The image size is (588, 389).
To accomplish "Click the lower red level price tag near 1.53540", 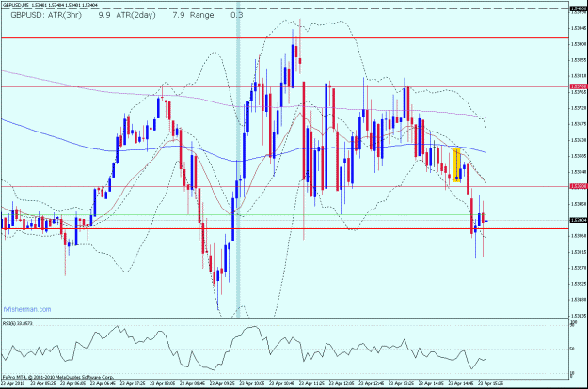I will click(579, 186).
